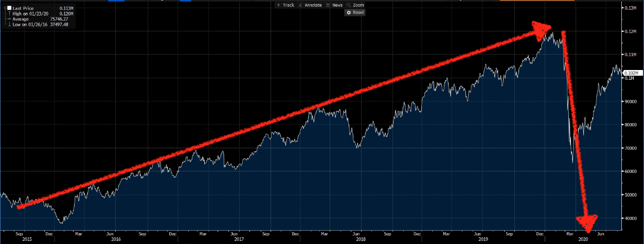Click the 2017 year label on axis
Image resolution: width=644 pixels, height=244 pixels.
239,239
